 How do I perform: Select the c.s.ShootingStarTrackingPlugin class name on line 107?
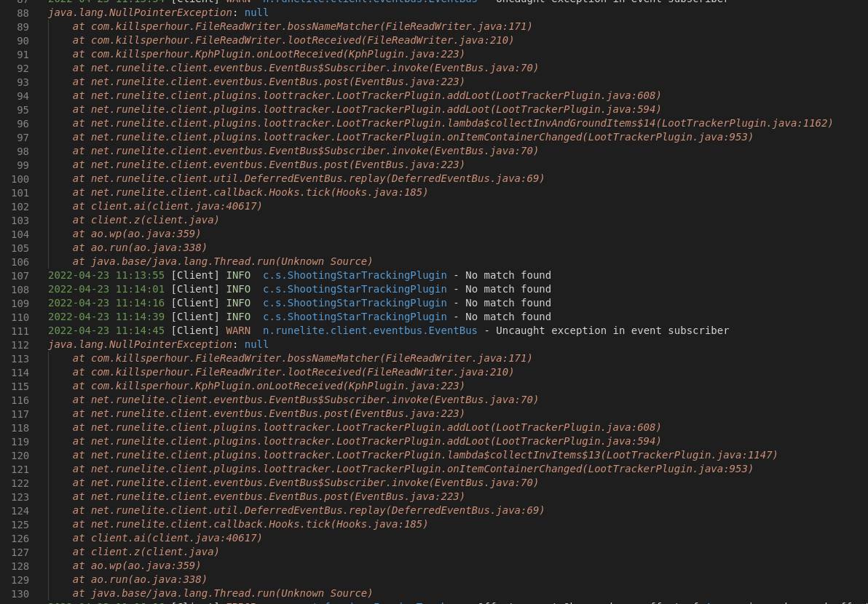click(x=355, y=275)
